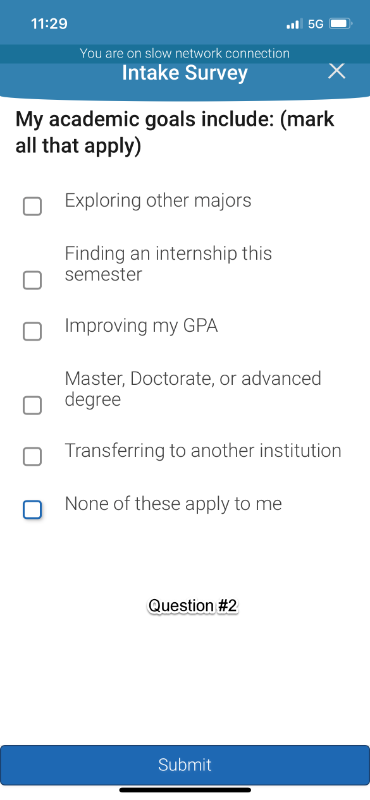Tap the Intake Survey header title

click(x=185, y=73)
